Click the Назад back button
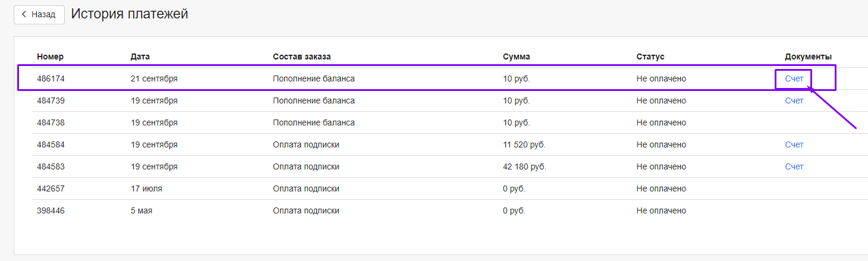 (39, 14)
